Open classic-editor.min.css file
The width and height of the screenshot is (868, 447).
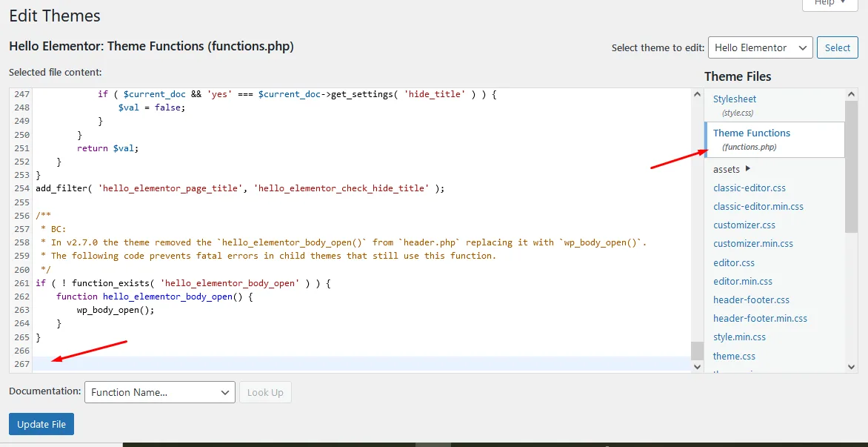pyautogui.click(x=758, y=207)
